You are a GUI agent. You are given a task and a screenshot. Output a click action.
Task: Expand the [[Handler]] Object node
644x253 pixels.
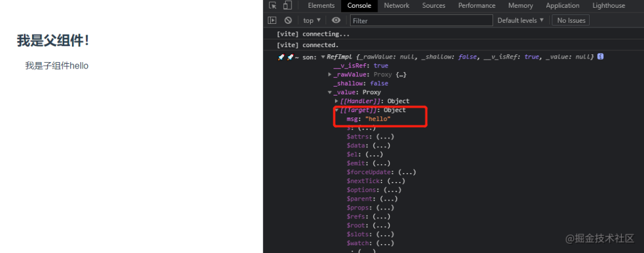336,101
